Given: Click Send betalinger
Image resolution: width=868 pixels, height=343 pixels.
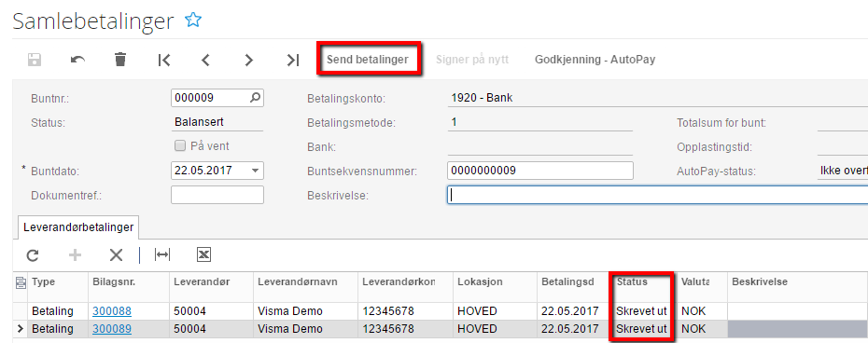Looking at the screenshot, I should pos(368,60).
